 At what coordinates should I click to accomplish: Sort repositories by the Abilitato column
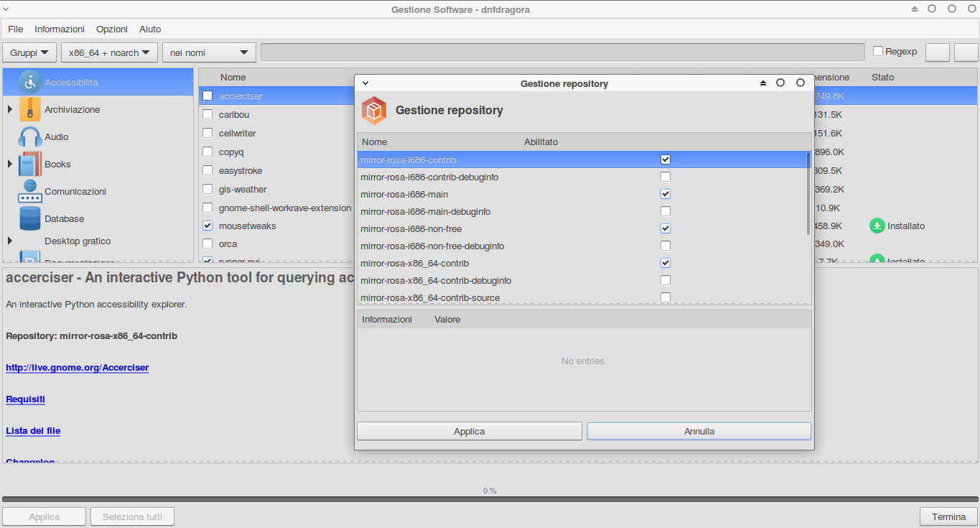541,142
